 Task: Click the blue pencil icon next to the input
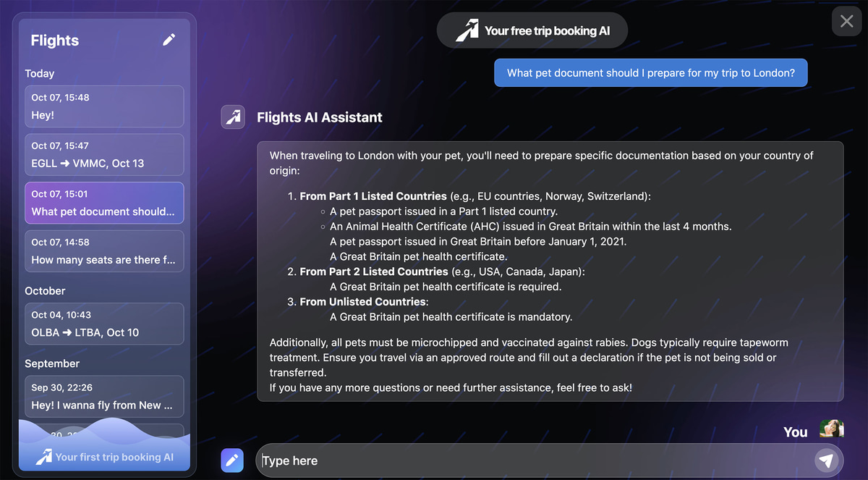click(231, 460)
